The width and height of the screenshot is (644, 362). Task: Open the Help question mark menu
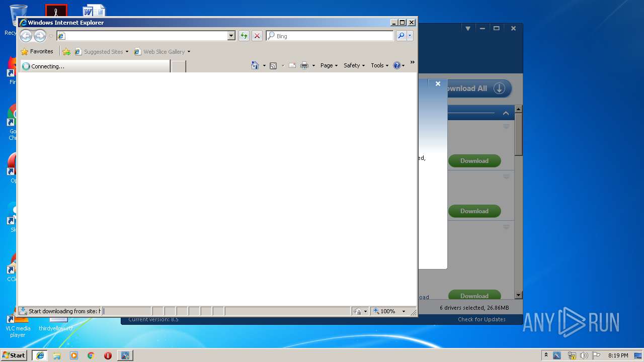tap(398, 65)
